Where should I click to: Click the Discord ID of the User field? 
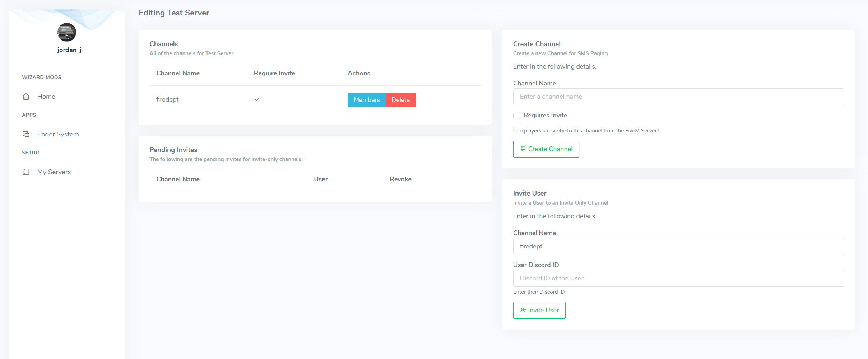click(x=678, y=278)
